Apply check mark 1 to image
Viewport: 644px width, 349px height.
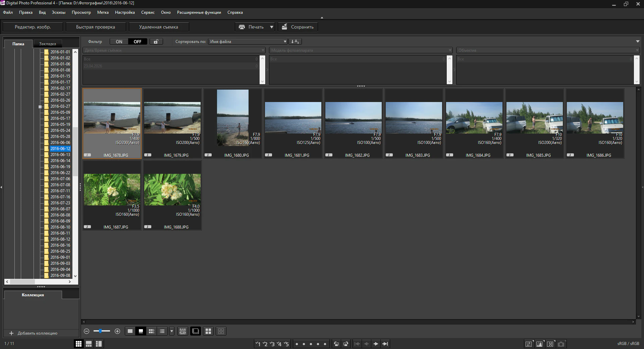tap(258, 344)
